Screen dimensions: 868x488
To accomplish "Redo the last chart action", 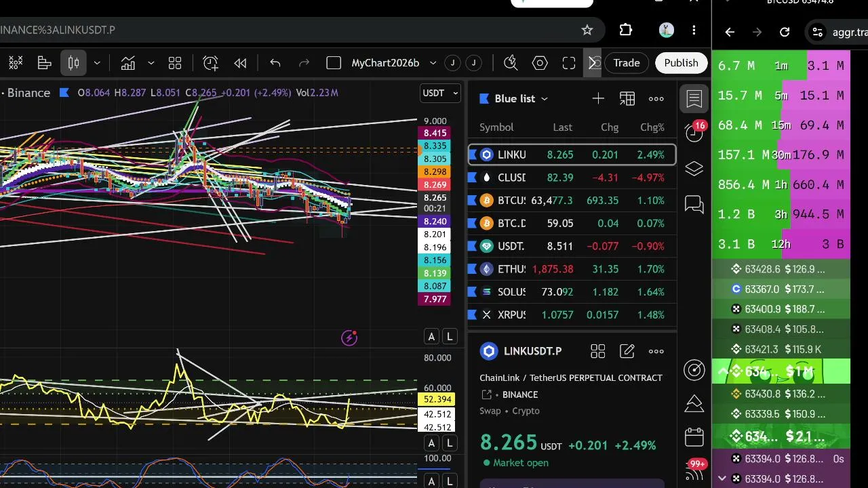I will [304, 63].
